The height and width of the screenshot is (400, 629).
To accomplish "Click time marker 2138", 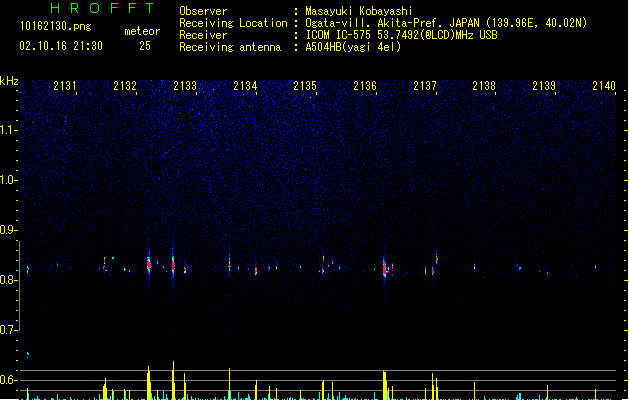I will click(484, 86).
